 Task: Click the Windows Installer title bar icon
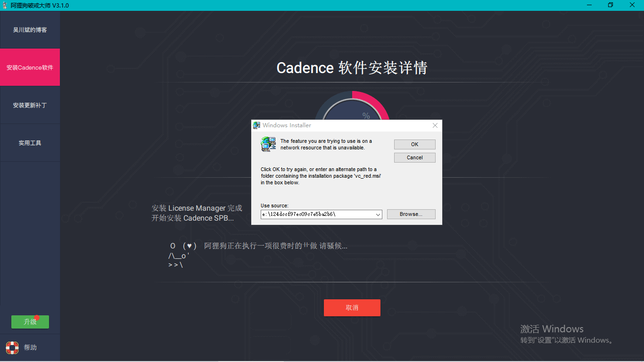pyautogui.click(x=257, y=125)
